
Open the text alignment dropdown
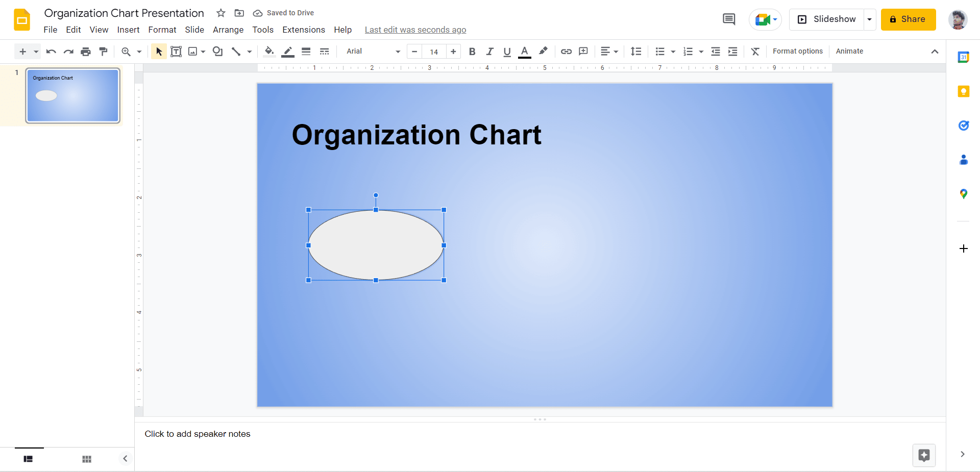click(608, 51)
